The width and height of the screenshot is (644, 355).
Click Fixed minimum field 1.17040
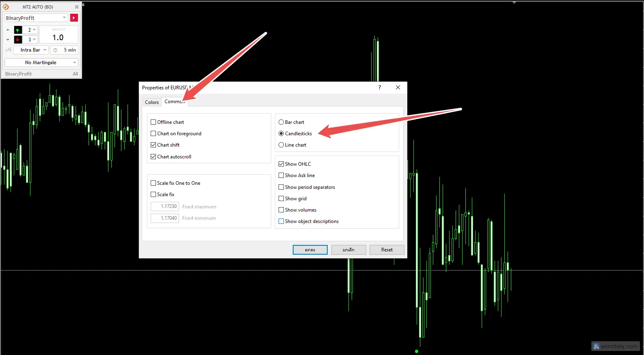tap(165, 218)
